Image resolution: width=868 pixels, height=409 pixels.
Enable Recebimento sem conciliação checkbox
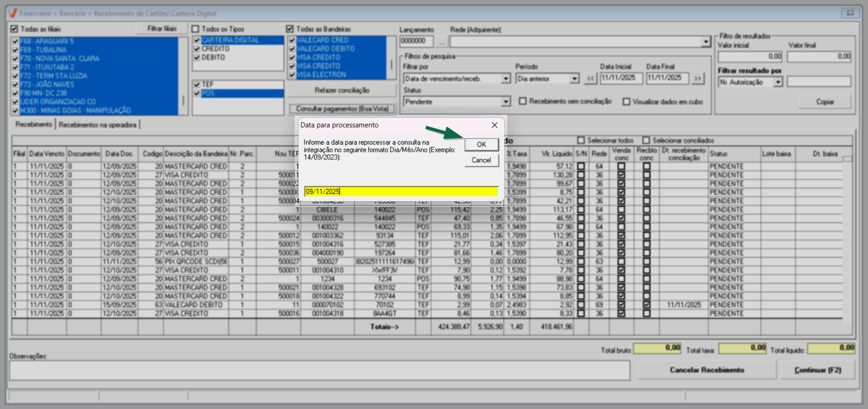[x=523, y=101]
